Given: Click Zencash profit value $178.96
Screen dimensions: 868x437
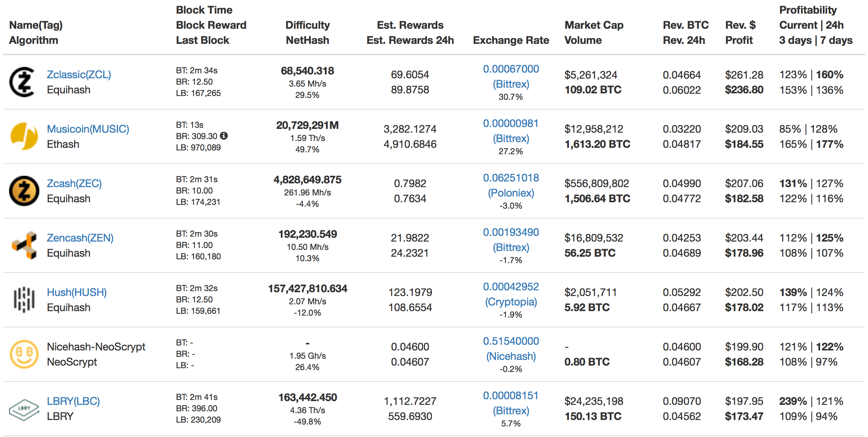Looking at the screenshot, I should [x=744, y=253].
